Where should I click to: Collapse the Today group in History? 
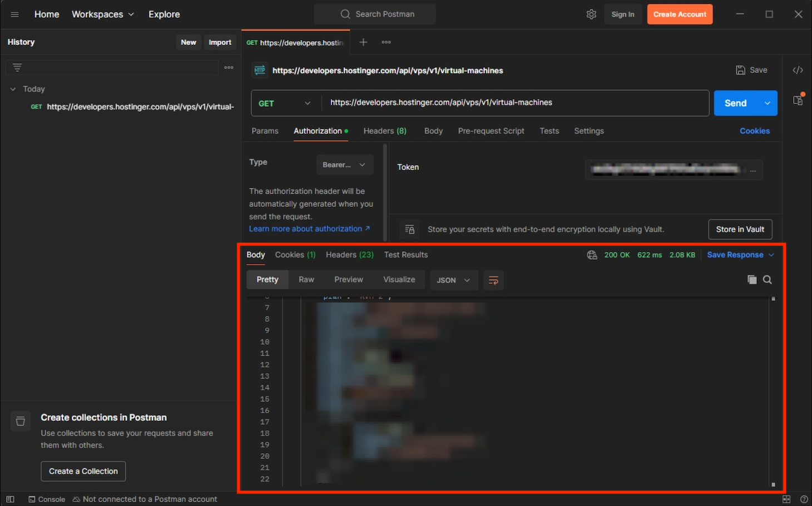tap(12, 88)
